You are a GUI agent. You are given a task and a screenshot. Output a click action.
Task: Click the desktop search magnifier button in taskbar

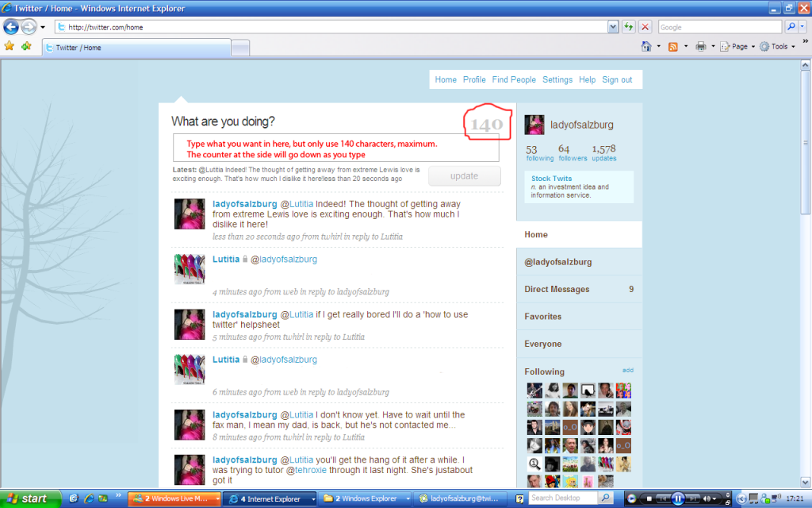[x=605, y=498]
